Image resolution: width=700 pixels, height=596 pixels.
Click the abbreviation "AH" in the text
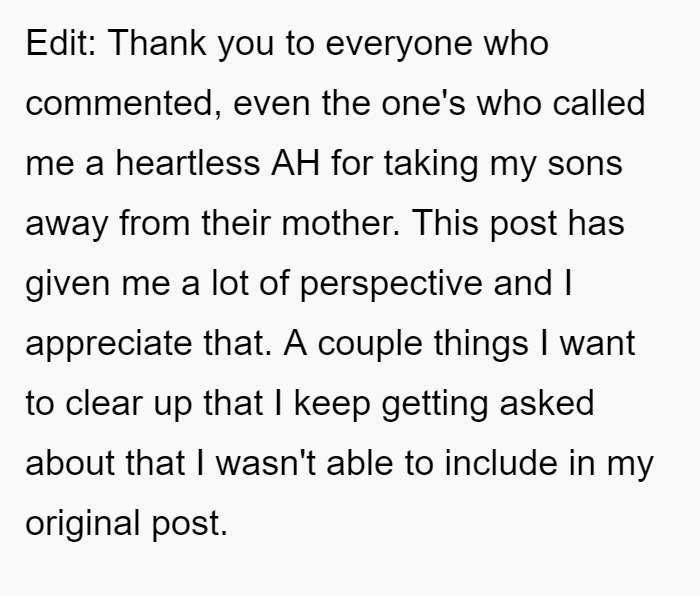pos(295,163)
